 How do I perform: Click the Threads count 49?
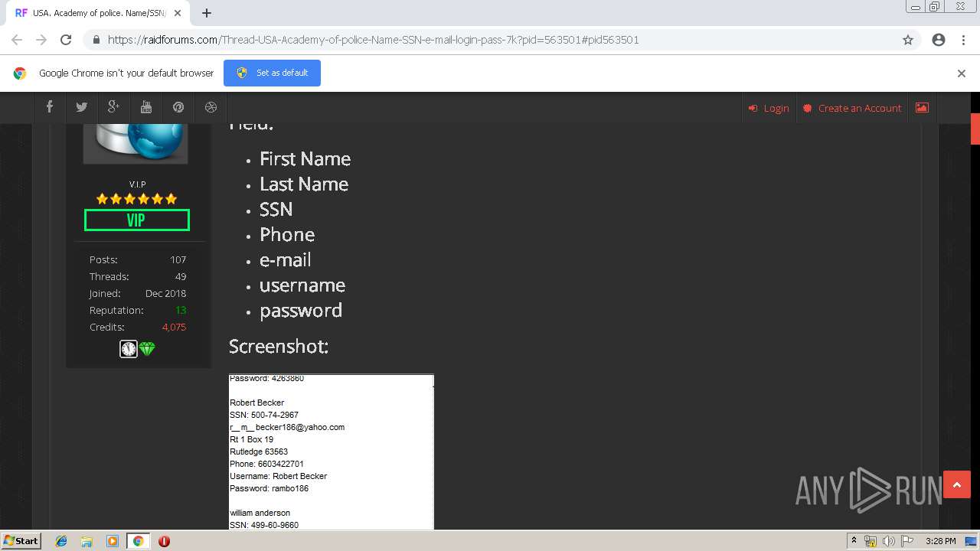tap(181, 276)
